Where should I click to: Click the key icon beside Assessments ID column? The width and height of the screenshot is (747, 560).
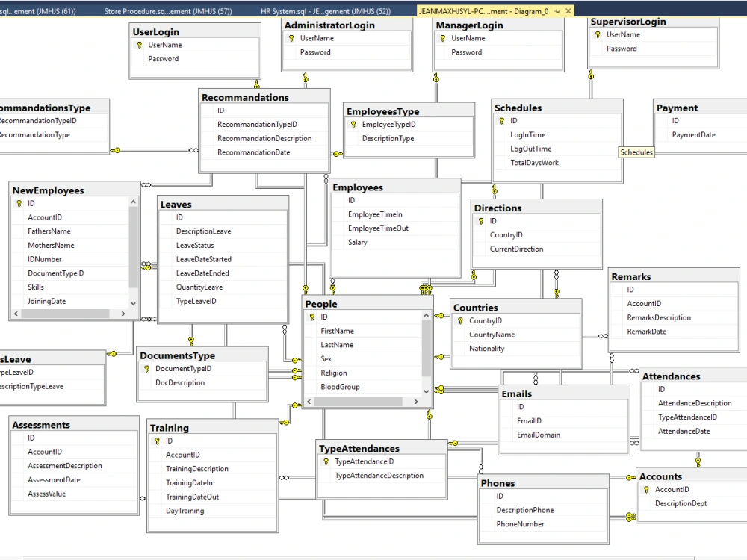point(20,438)
